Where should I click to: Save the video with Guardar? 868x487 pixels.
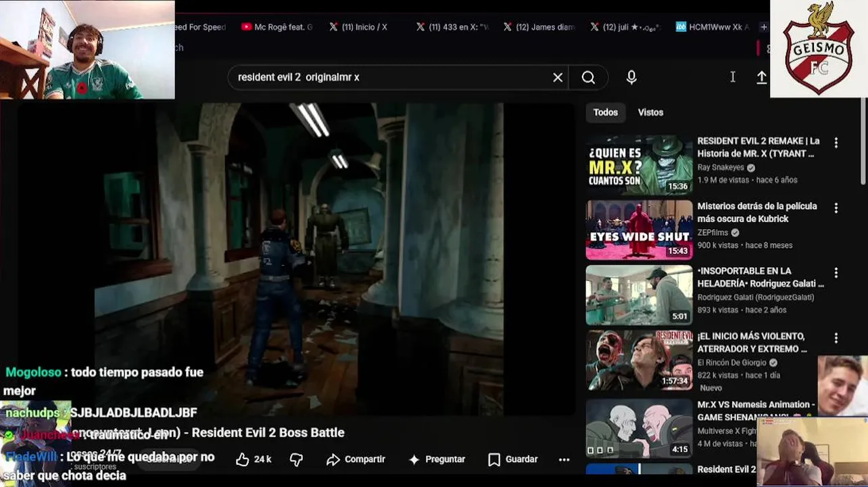[512, 459]
